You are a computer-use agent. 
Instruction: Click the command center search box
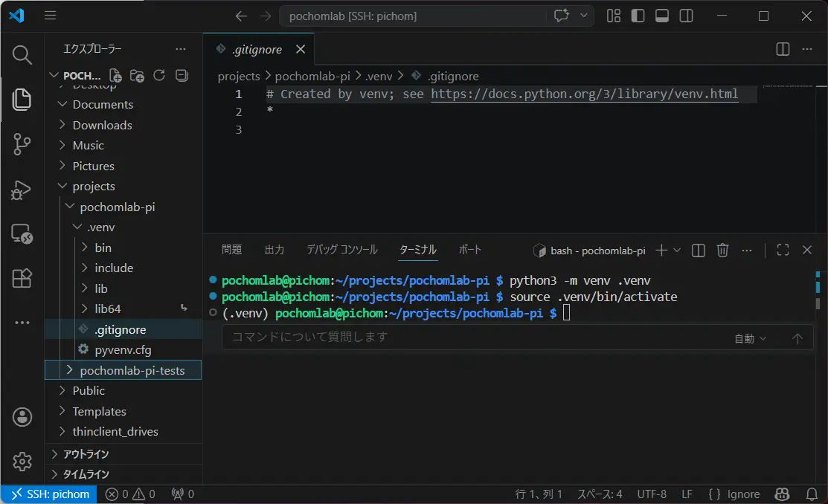click(x=414, y=16)
